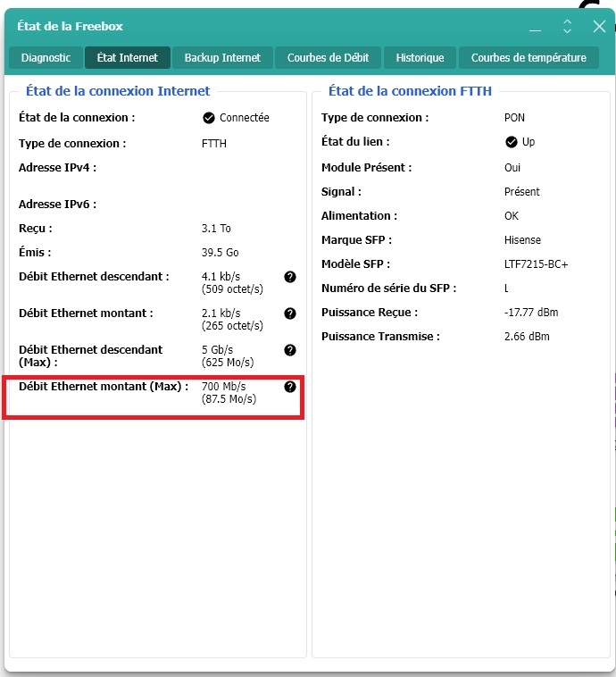Maximize the État de la Freebox window
Viewport: 616px width, 677px height.
pyautogui.click(x=567, y=27)
